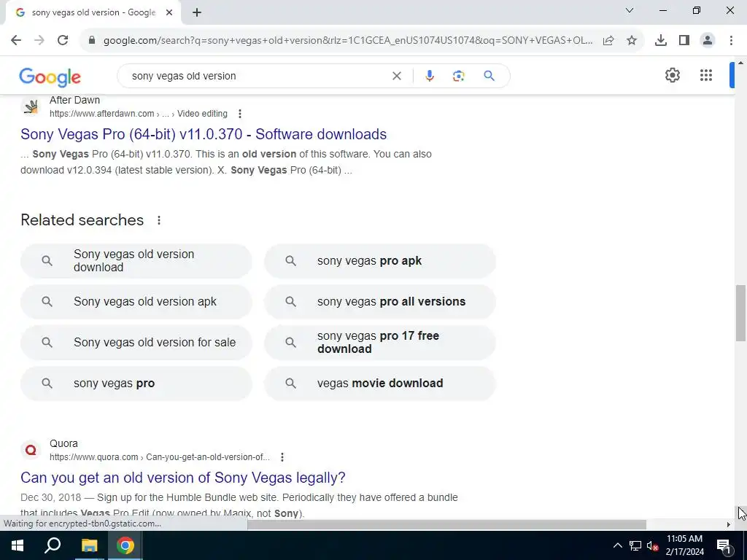Open the Chrome profile avatar

pos(708,41)
